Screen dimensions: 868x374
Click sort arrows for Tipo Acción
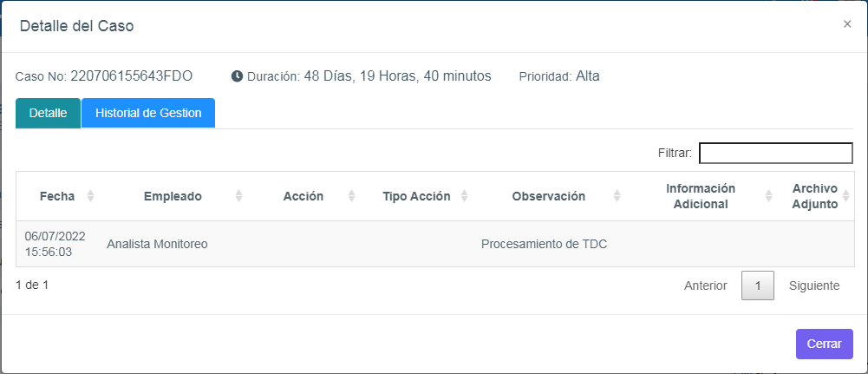465,196
